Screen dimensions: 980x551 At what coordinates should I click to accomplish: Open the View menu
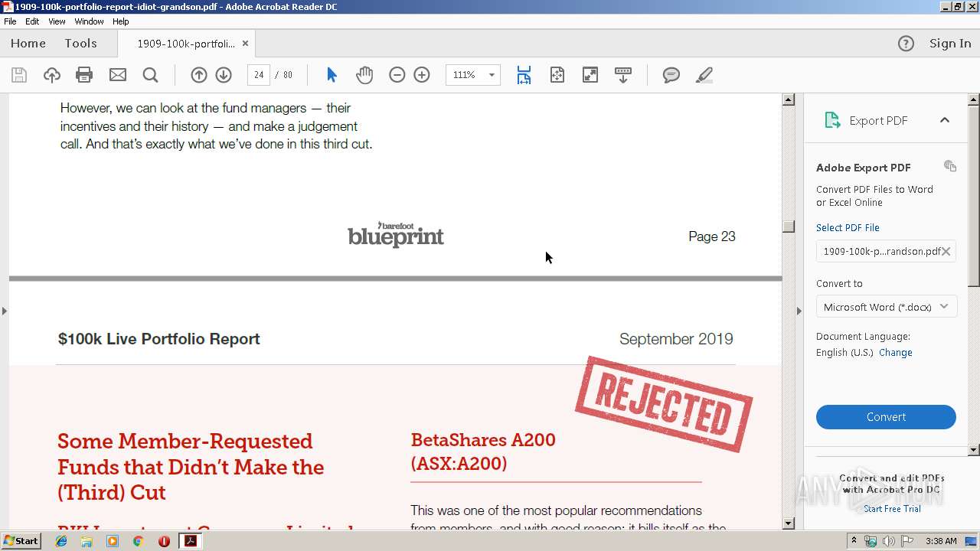click(x=57, y=21)
